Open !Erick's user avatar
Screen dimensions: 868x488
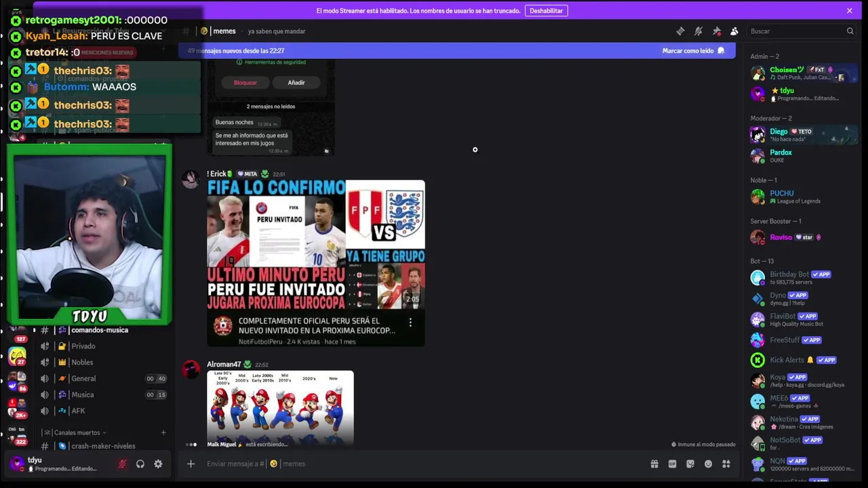click(x=191, y=180)
